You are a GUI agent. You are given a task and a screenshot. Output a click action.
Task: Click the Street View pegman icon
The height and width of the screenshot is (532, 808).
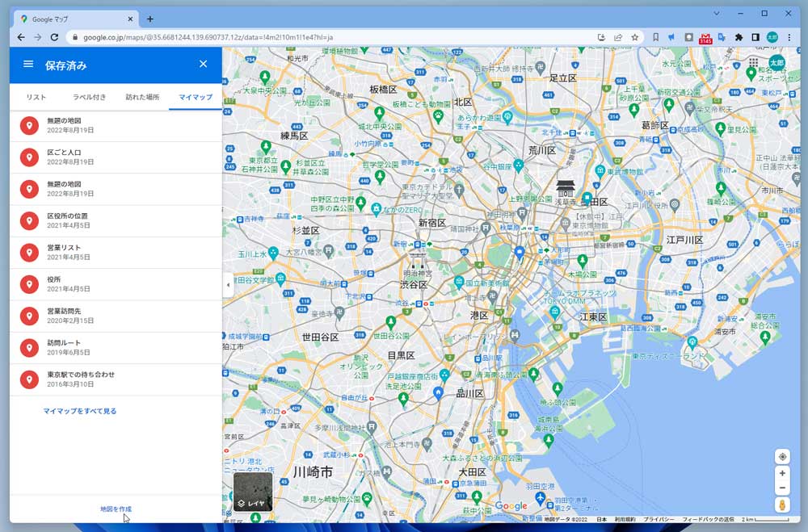[x=782, y=505]
